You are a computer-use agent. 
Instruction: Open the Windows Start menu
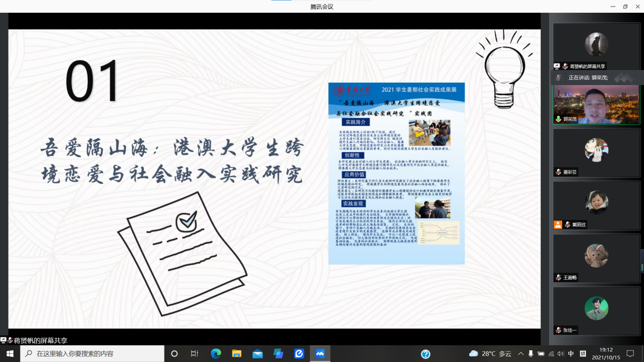coord(10,353)
